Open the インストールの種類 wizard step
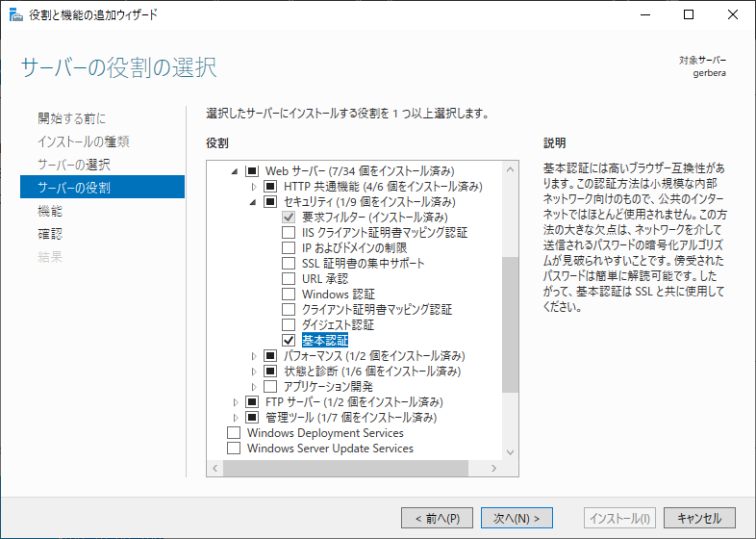This screenshot has height=539, width=756. tap(84, 141)
